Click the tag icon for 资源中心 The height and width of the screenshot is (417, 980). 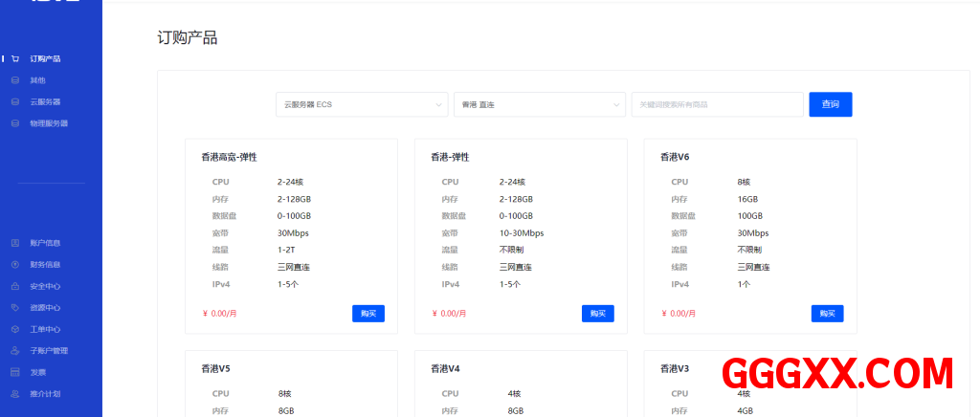click(15, 308)
